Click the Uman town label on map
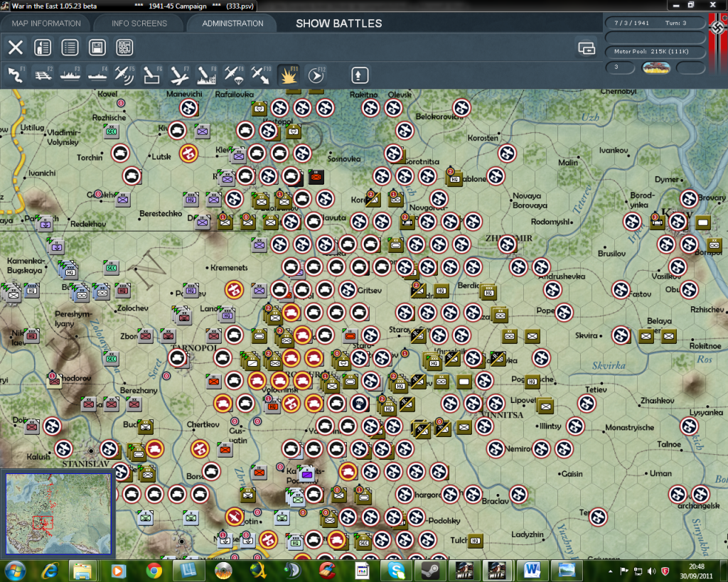This screenshot has width=728, height=582. pyautogui.click(x=660, y=473)
